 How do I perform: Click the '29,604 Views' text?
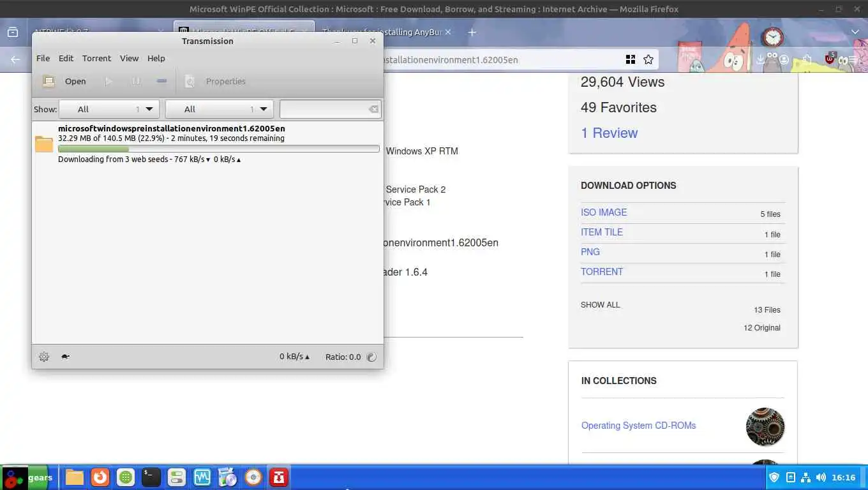click(x=622, y=82)
